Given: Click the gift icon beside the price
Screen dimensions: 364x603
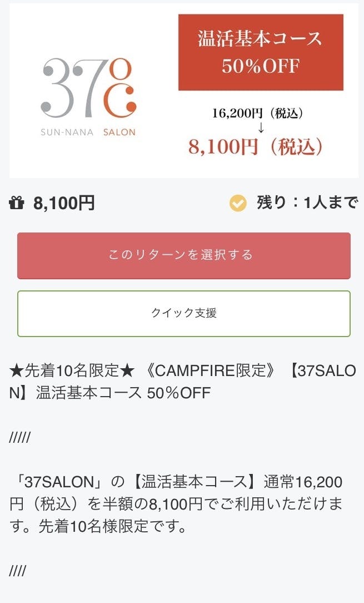Looking at the screenshot, I should click(17, 204).
